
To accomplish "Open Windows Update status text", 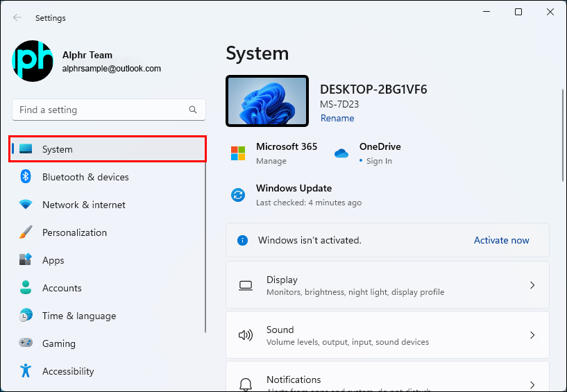I will (x=294, y=188).
